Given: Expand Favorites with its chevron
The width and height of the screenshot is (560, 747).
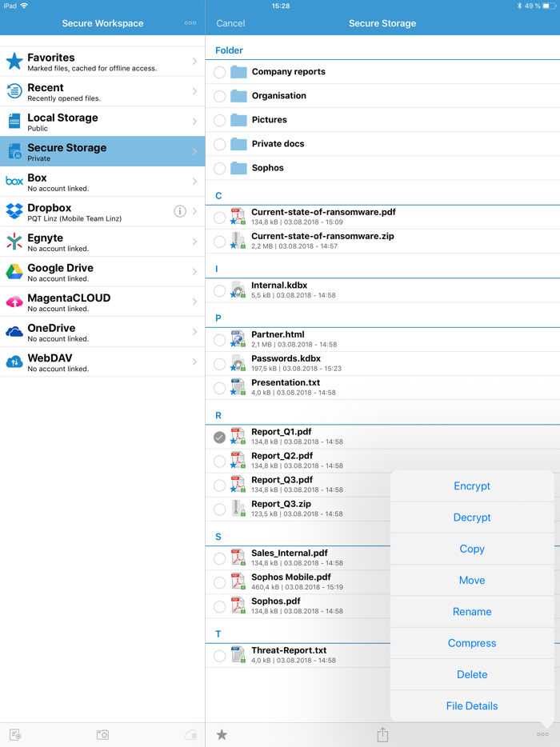Looking at the screenshot, I should [x=194, y=61].
